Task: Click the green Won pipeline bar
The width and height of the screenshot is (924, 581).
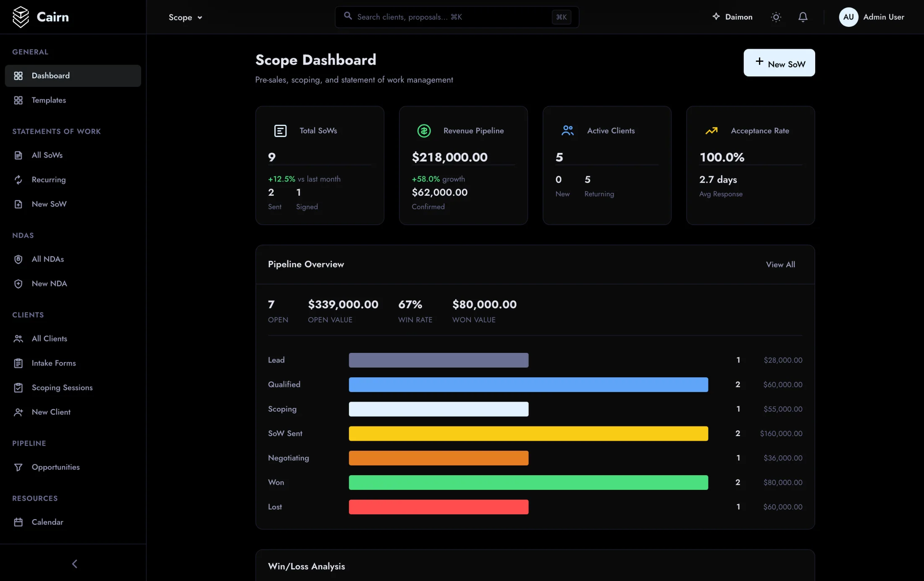Action: [528, 483]
